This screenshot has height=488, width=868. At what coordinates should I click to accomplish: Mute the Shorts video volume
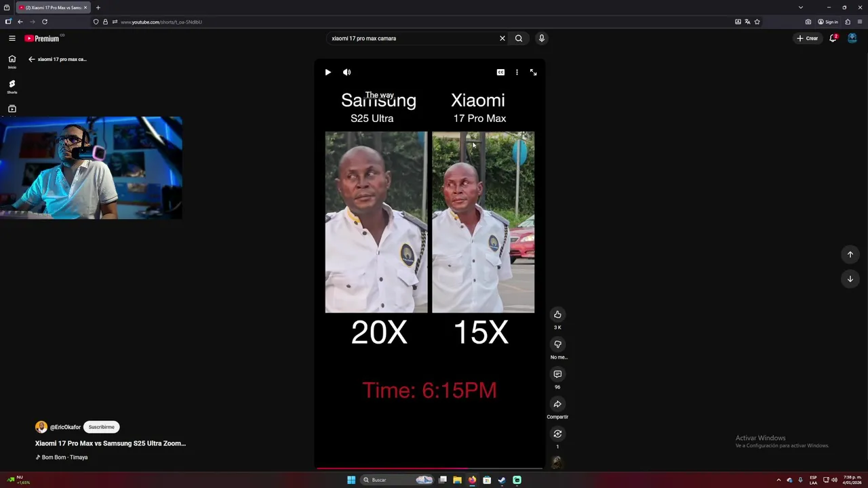coord(347,73)
